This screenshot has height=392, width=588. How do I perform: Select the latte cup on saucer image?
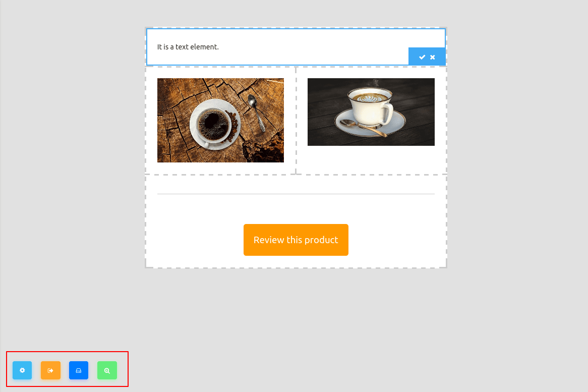click(x=371, y=112)
